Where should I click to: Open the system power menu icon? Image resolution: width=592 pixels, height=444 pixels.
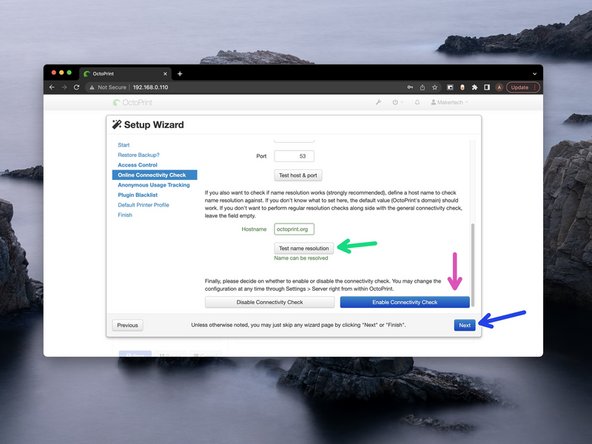pos(396,102)
